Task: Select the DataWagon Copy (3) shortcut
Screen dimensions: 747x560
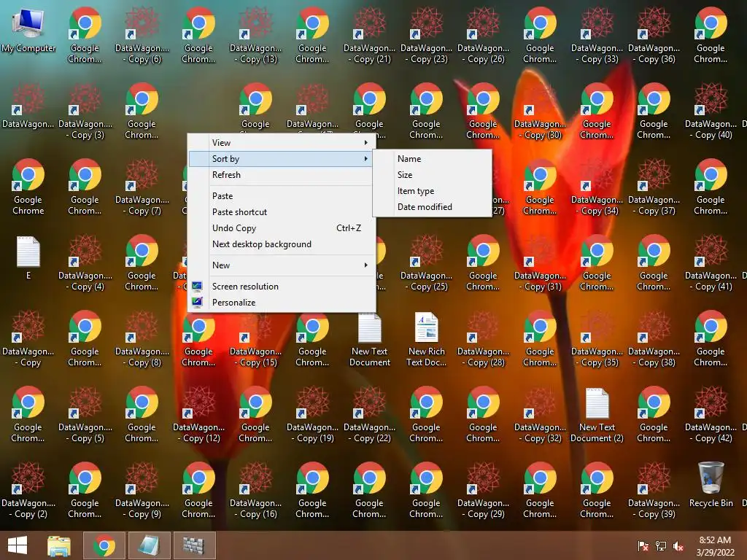Action: point(85,112)
